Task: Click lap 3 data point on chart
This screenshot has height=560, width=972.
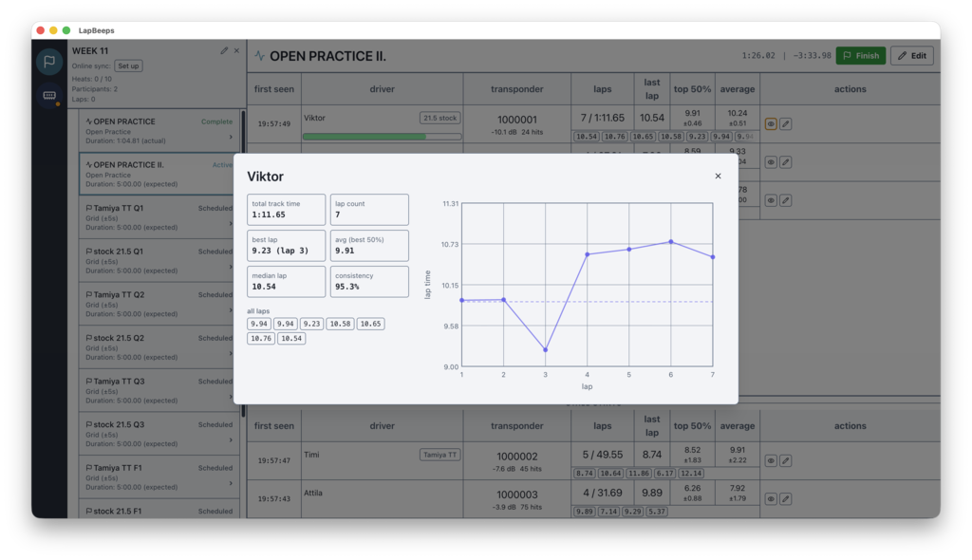Action: (545, 350)
